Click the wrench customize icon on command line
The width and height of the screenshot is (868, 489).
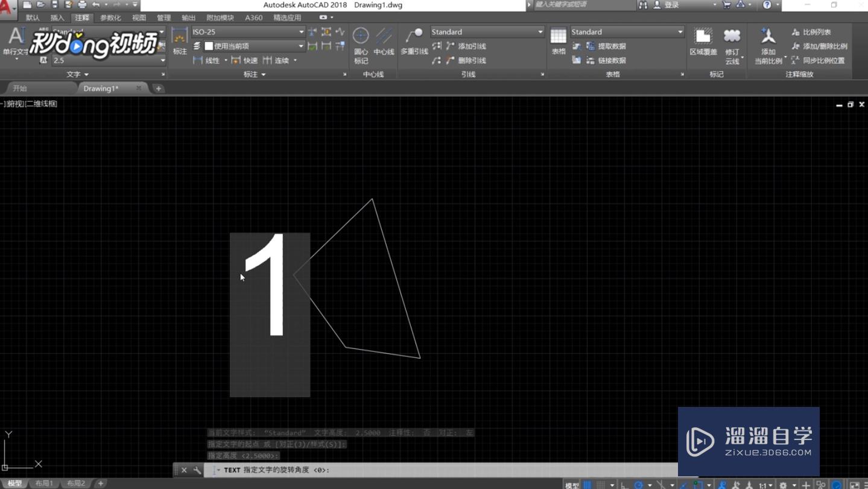tap(197, 470)
